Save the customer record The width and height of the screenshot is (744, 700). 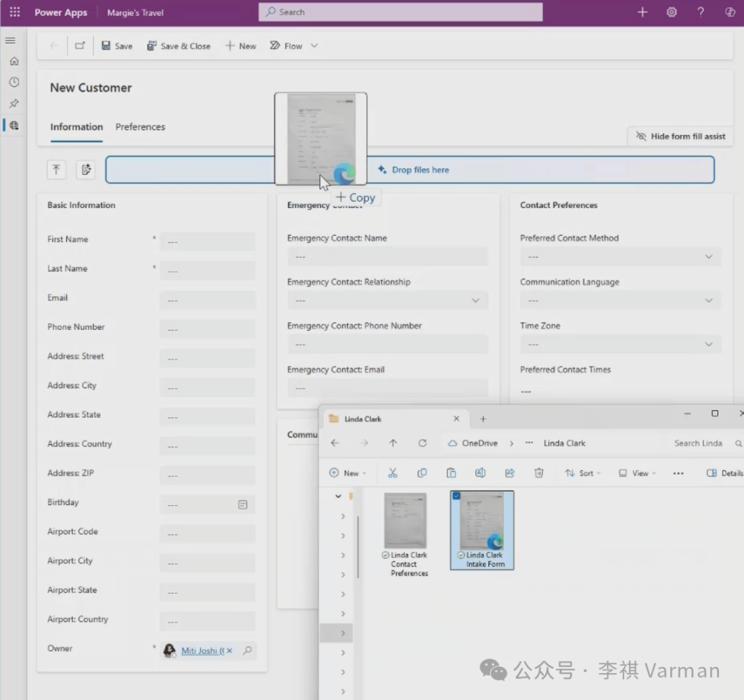[116, 45]
